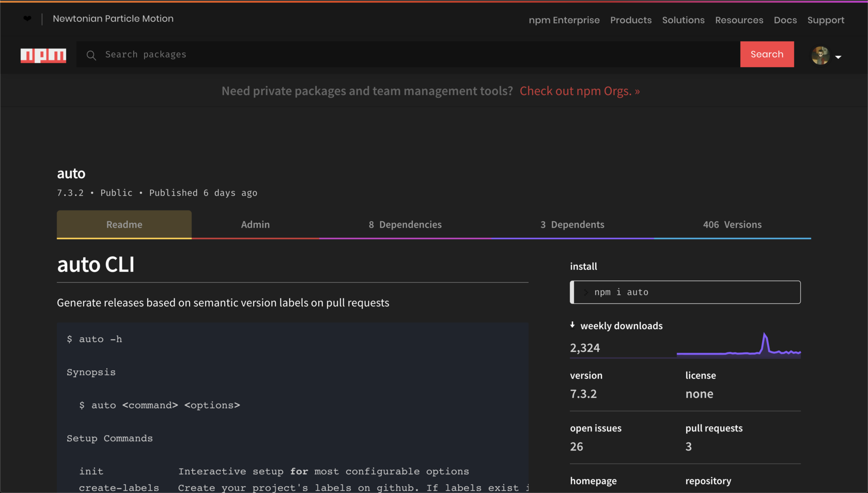The height and width of the screenshot is (493, 868).
Task: Click the 'init' command row in code block
Action: click(274, 471)
